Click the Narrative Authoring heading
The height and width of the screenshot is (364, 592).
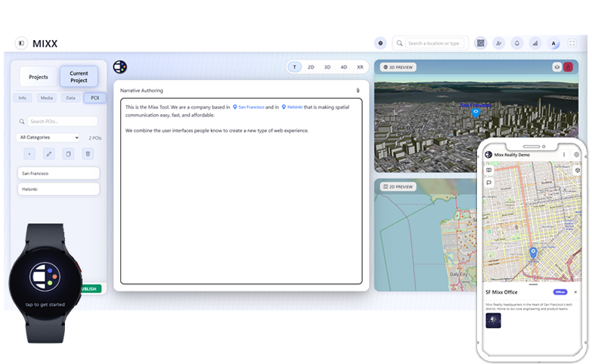[141, 91]
